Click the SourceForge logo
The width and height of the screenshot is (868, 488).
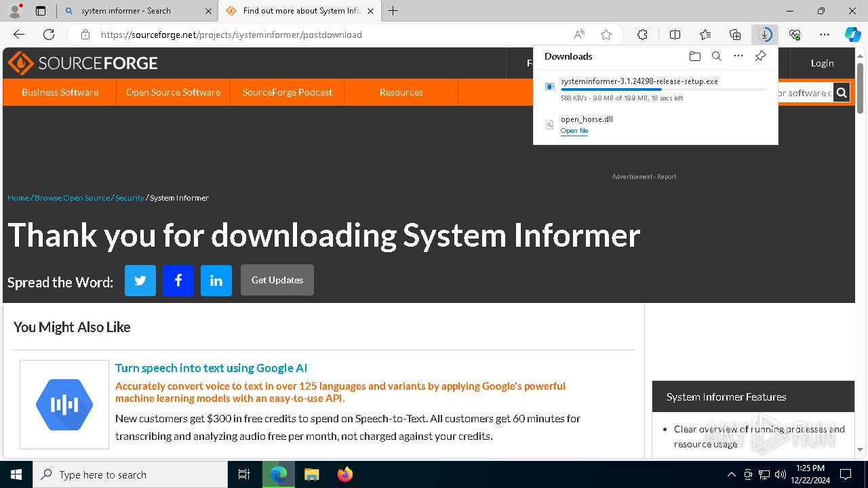click(83, 63)
